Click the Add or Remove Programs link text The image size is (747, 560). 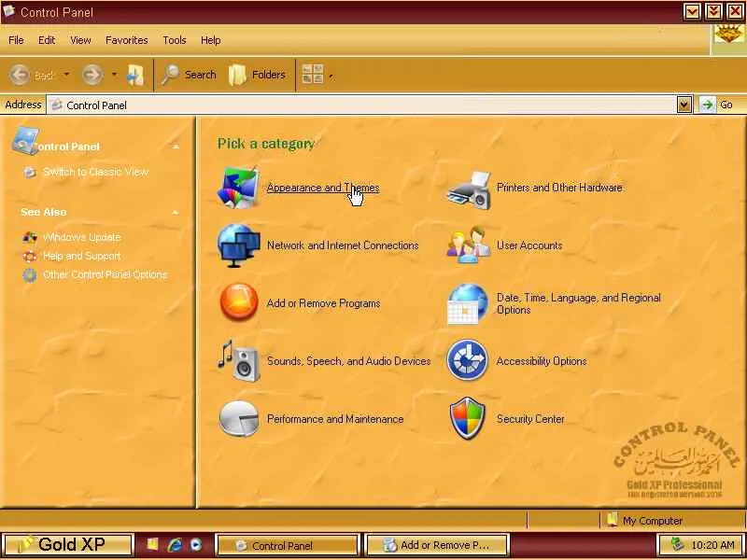click(323, 303)
